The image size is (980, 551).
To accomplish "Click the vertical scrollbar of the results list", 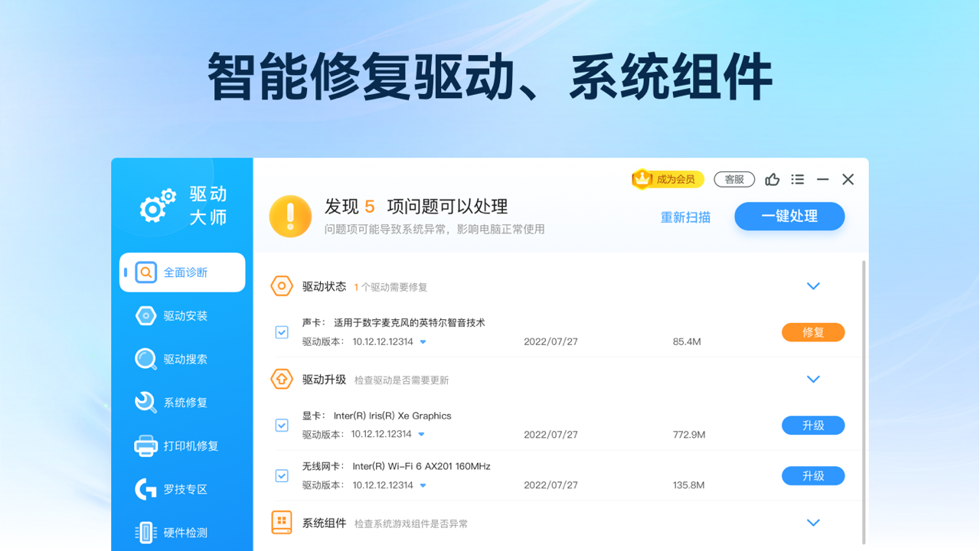I will (864, 398).
